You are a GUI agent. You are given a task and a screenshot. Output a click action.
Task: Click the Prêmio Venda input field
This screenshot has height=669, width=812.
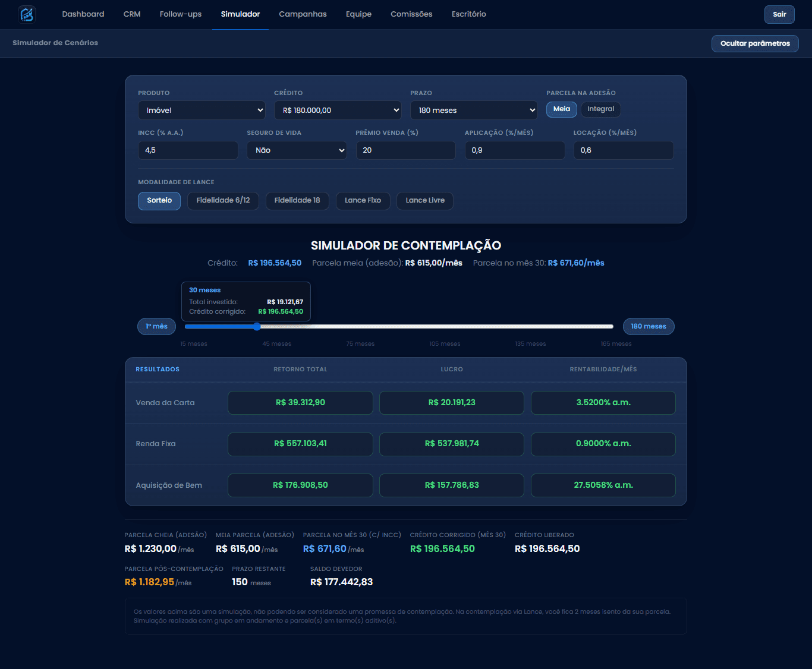tap(405, 150)
